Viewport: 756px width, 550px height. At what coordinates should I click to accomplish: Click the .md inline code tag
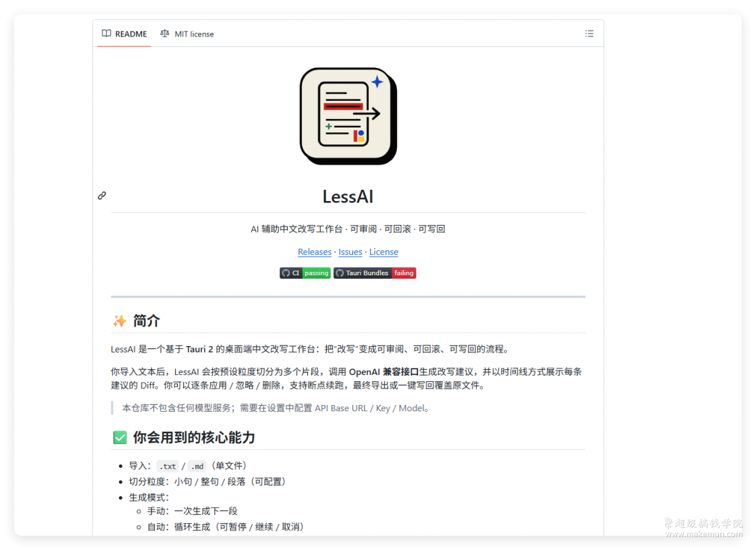coord(197,466)
